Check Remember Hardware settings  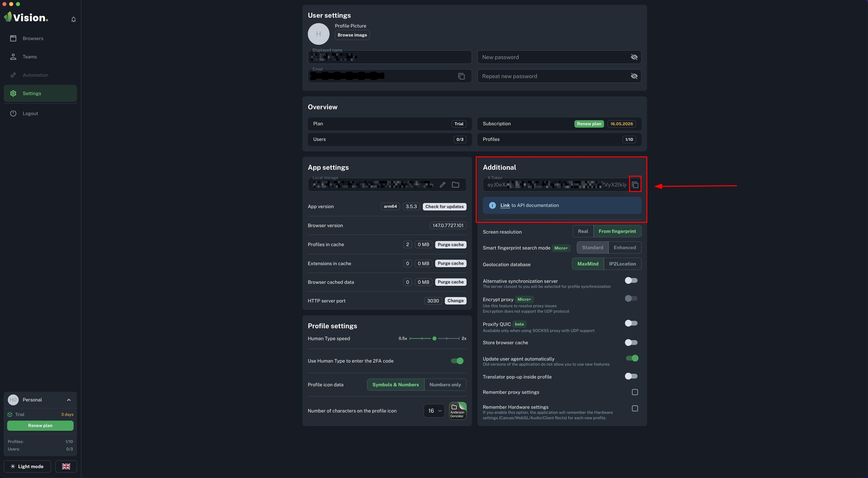tap(635, 409)
